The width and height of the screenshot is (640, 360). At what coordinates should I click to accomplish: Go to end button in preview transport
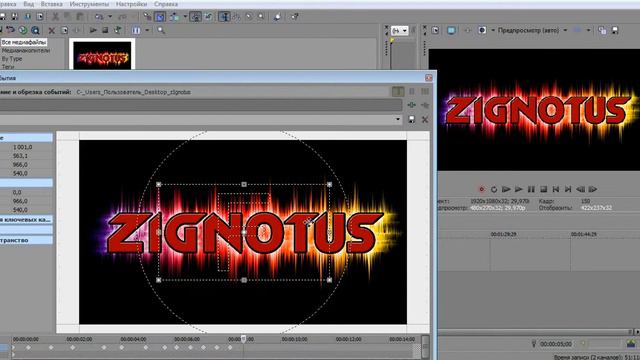pyautogui.click(x=568, y=189)
